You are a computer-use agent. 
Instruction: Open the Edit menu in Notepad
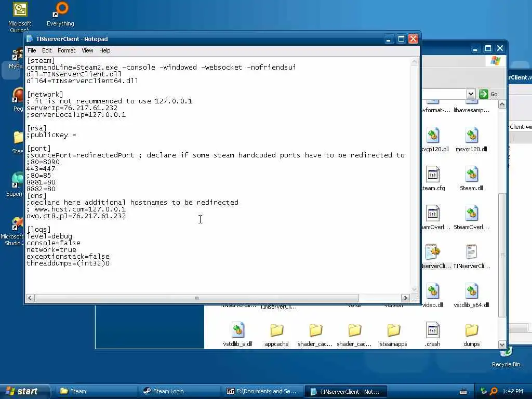[x=46, y=50]
